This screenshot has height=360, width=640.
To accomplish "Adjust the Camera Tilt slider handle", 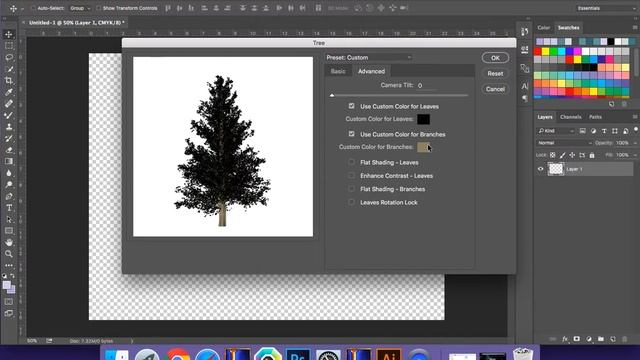I will tap(332, 95).
